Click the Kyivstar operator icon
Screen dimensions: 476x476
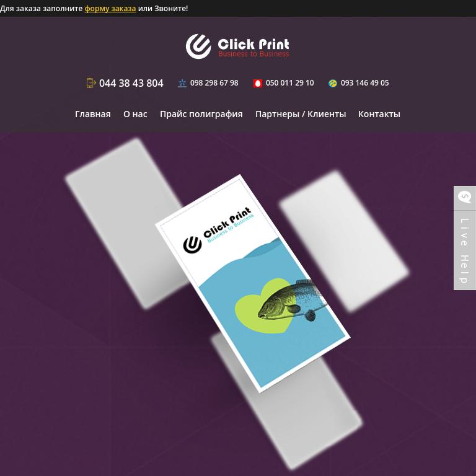point(182,83)
